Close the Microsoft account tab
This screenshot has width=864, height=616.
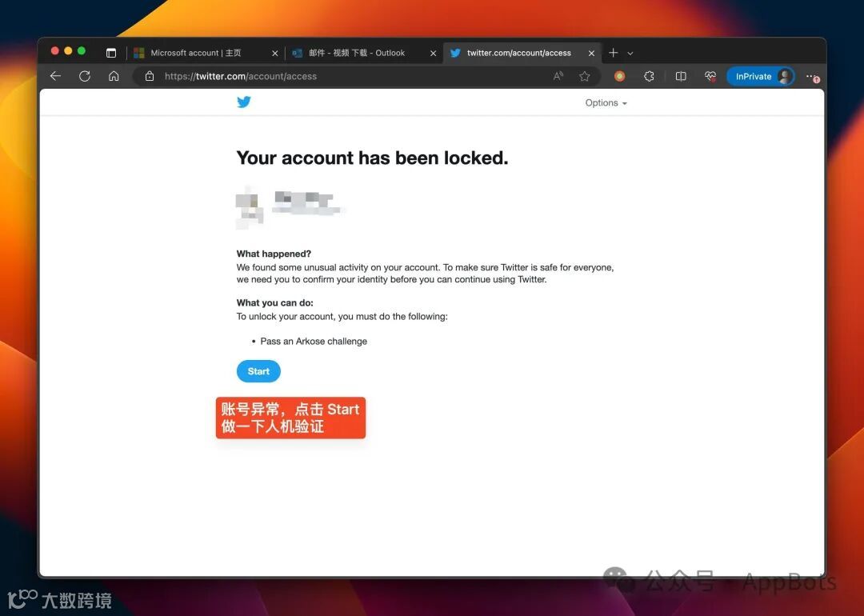click(x=275, y=53)
